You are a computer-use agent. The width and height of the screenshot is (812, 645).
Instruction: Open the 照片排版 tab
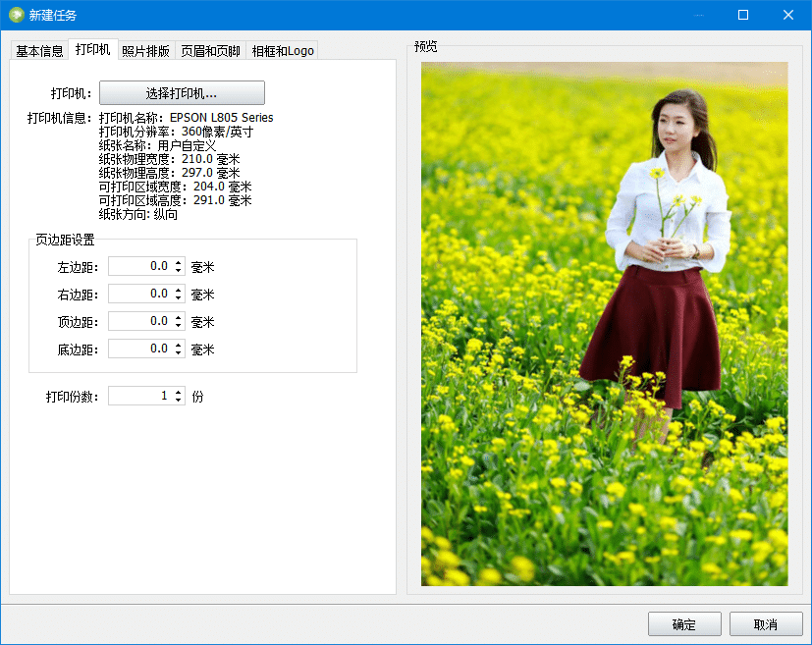pyautogui.click(x=146, y=50)
